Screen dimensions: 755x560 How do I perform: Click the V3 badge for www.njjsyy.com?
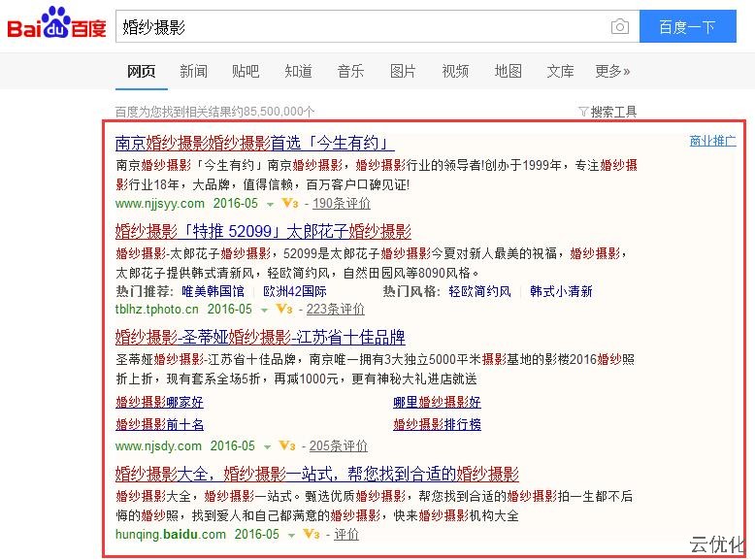point(287,204)
